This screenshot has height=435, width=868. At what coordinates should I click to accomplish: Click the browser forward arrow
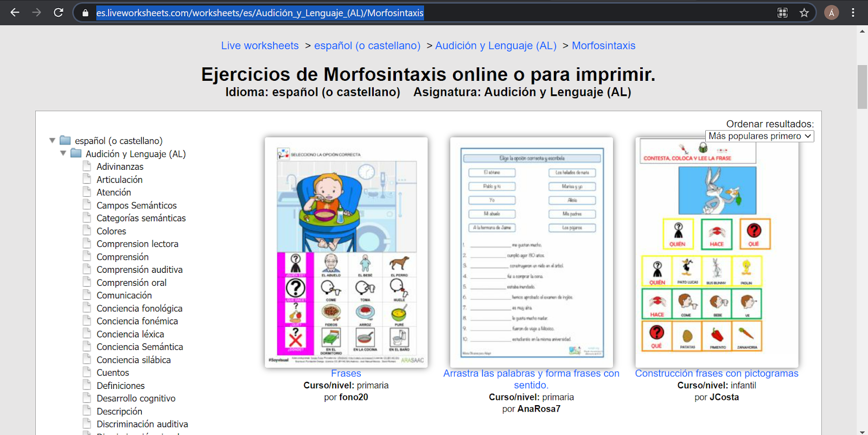[x=37, y=12]
